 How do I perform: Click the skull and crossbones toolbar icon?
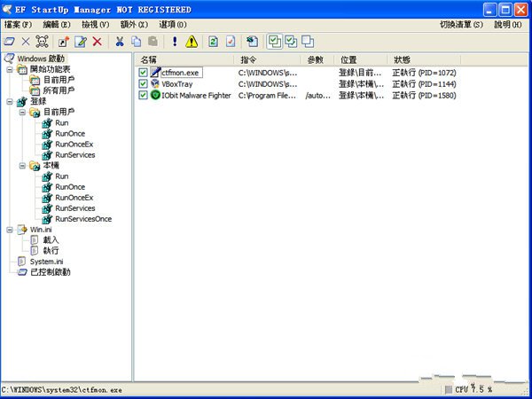click(x=41, y=42)
